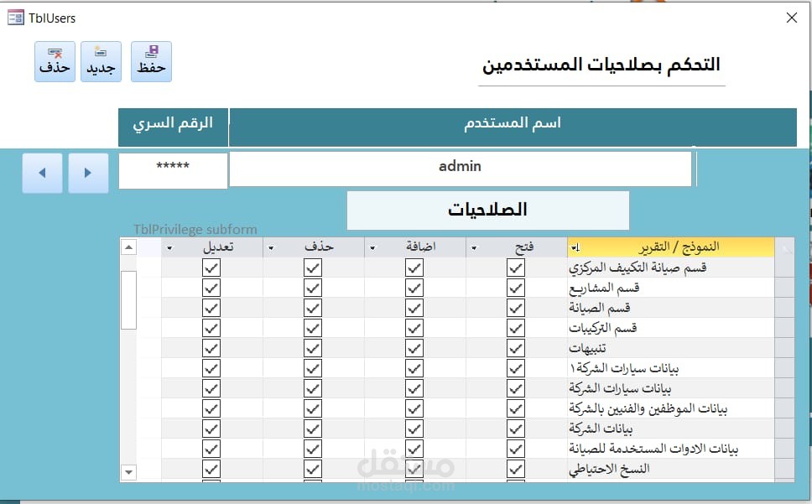Select text بيانات الشركة
The height and width of the screenshot is (504, 812).
click(601, 429)
